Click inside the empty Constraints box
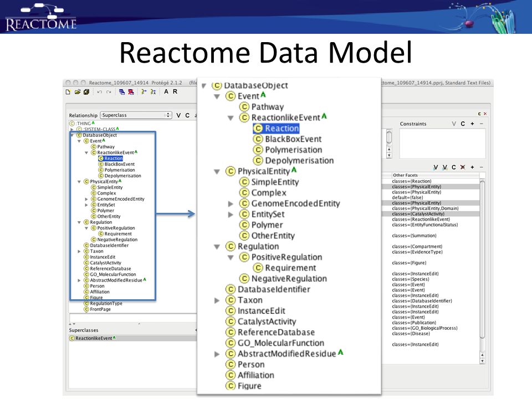Viewport: 532px width, 399px height. [442, 144]
